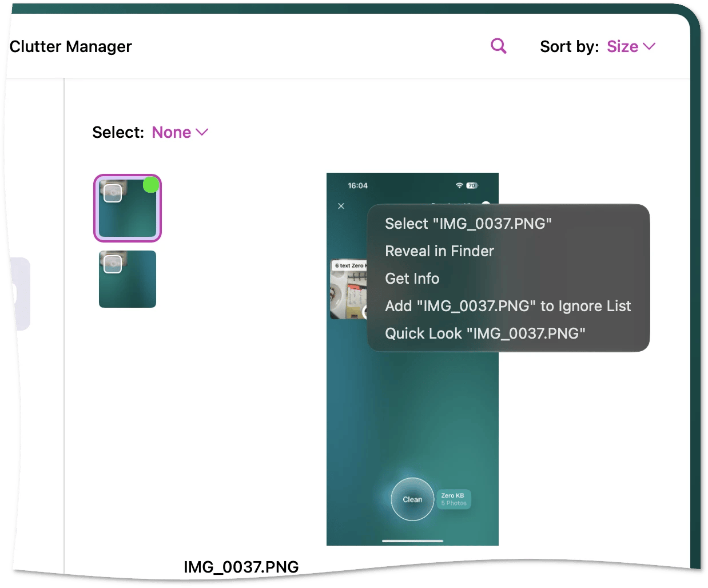Tick the checkbox on the second thumbnail

coord(113,264)
